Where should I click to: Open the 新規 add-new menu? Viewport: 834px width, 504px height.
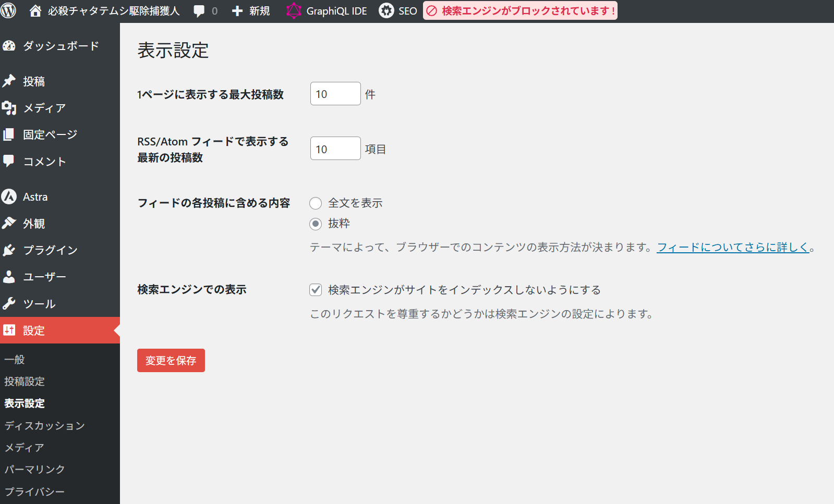tap(251, 11)
